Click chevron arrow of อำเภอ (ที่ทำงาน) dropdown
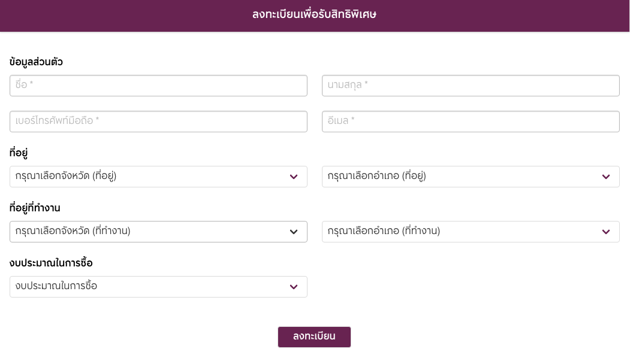The height and width of the screenshot is (364, 630). pyautogui.click(x=606, y=232)
